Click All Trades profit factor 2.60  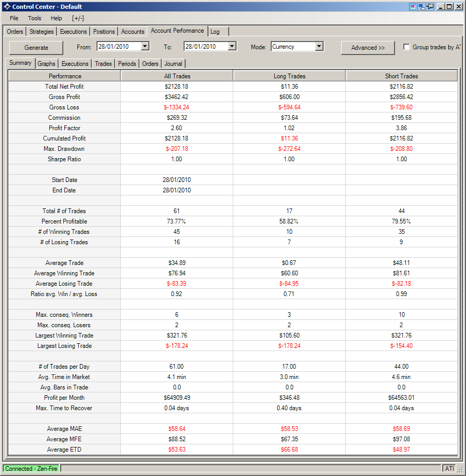(177, 128)
